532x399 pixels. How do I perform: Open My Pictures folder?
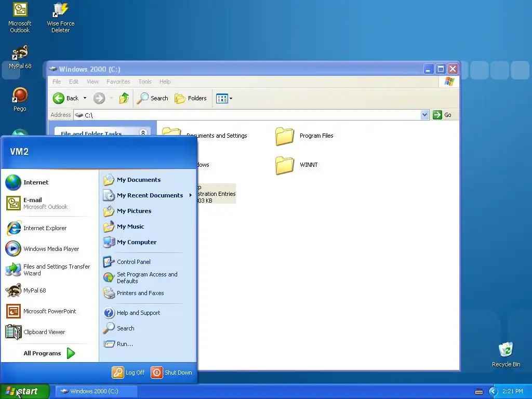tap(148, 211)
